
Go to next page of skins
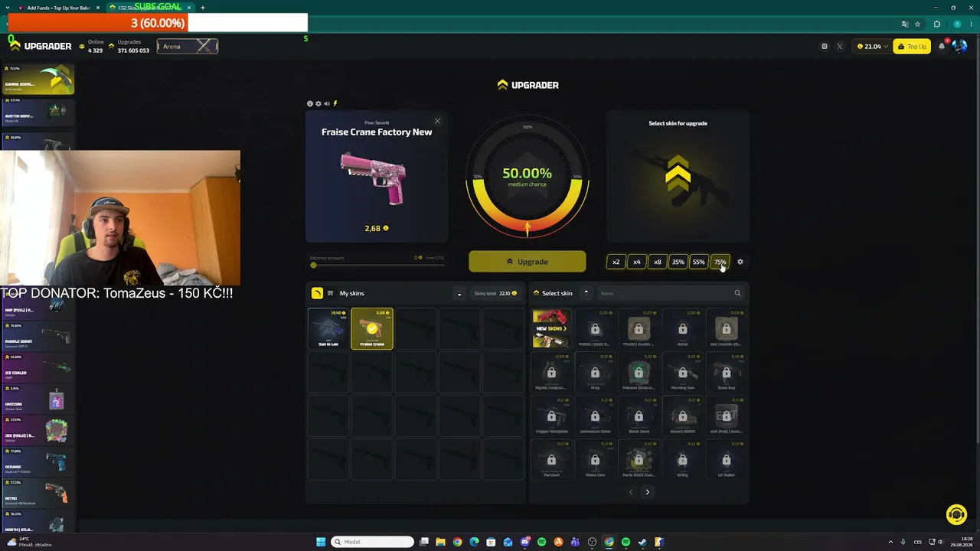tap(647, 492)
